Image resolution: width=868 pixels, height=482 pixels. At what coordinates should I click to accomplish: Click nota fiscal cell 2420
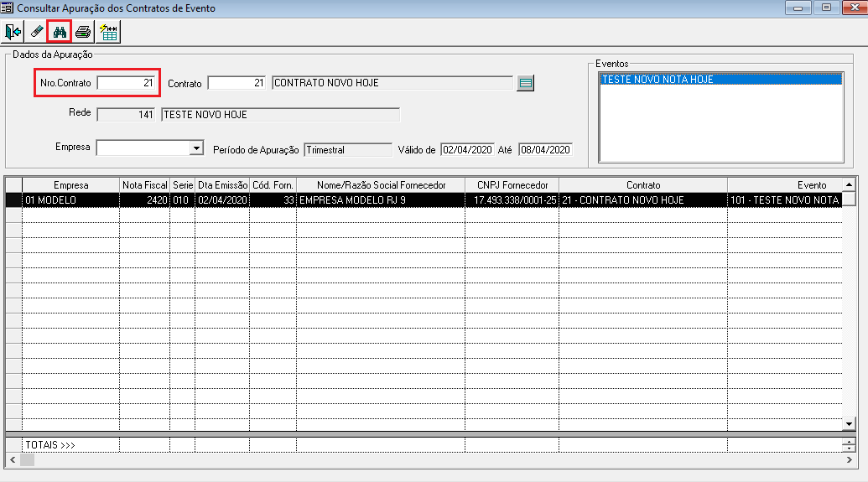[x=144, y=200]
